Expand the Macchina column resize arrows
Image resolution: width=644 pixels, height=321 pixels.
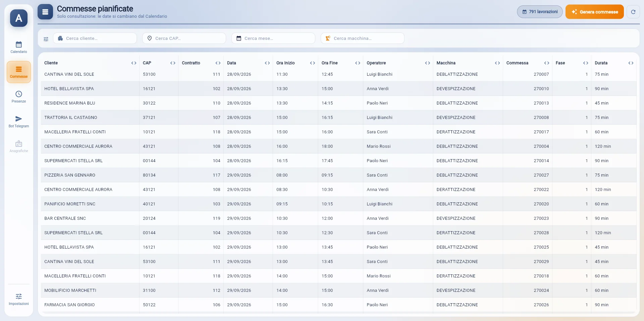497,63
